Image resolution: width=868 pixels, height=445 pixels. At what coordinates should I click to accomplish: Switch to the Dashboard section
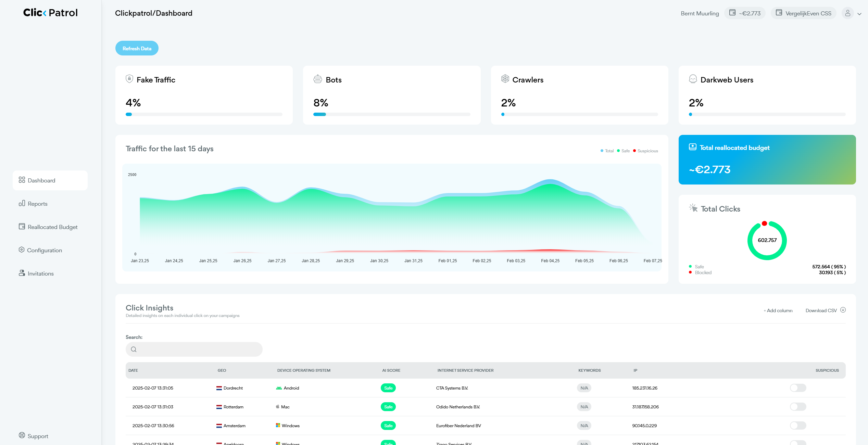(41, 180)
